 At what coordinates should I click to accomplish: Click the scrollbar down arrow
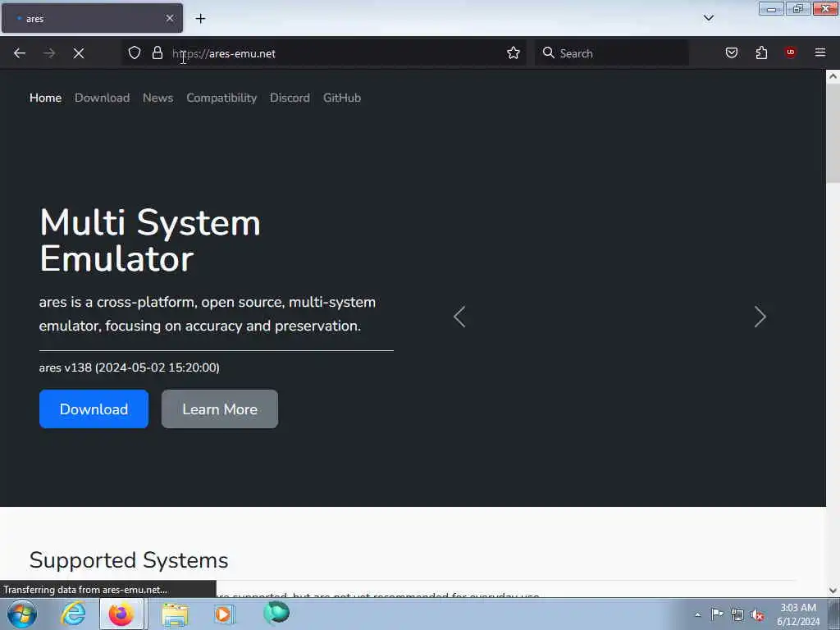point(833,591)
